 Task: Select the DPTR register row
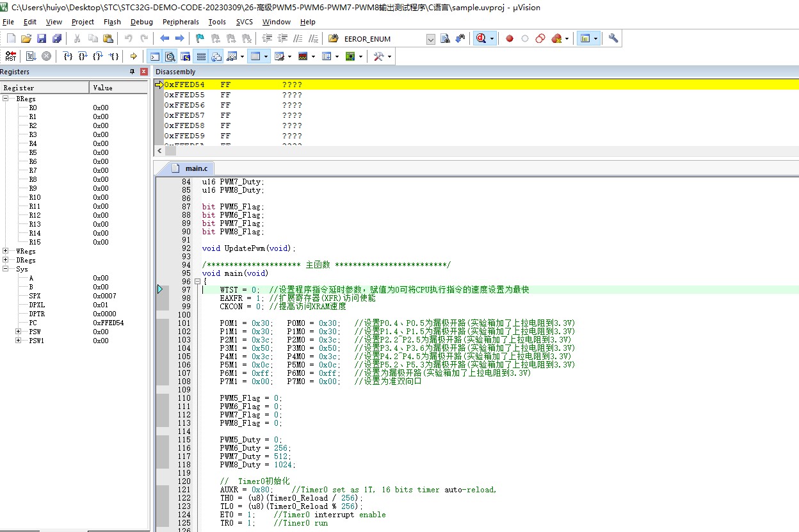(x=74, y=314)
